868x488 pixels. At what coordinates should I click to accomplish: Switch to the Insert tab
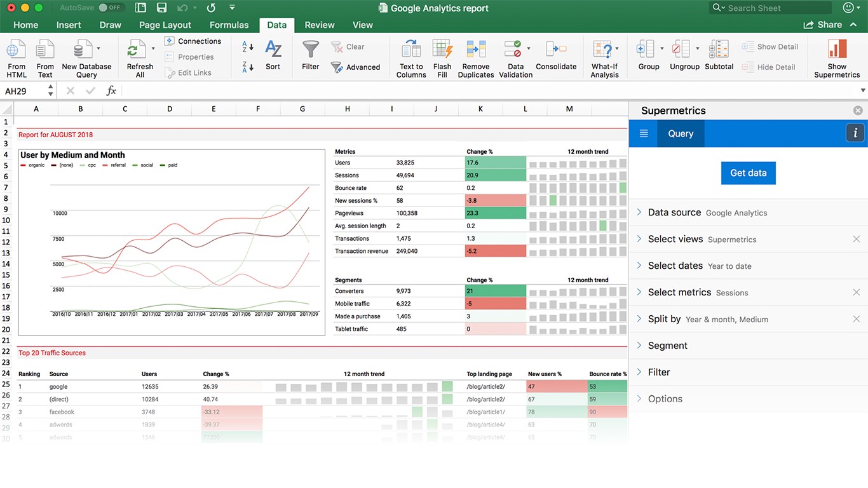pyautogui.click(x=69, y=25)
